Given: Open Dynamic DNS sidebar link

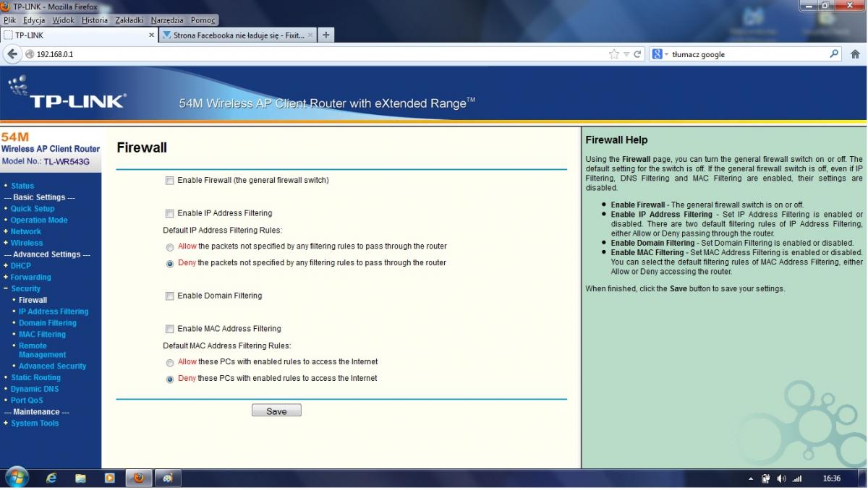Looking at the screenshot, I should tap(35, 389).
